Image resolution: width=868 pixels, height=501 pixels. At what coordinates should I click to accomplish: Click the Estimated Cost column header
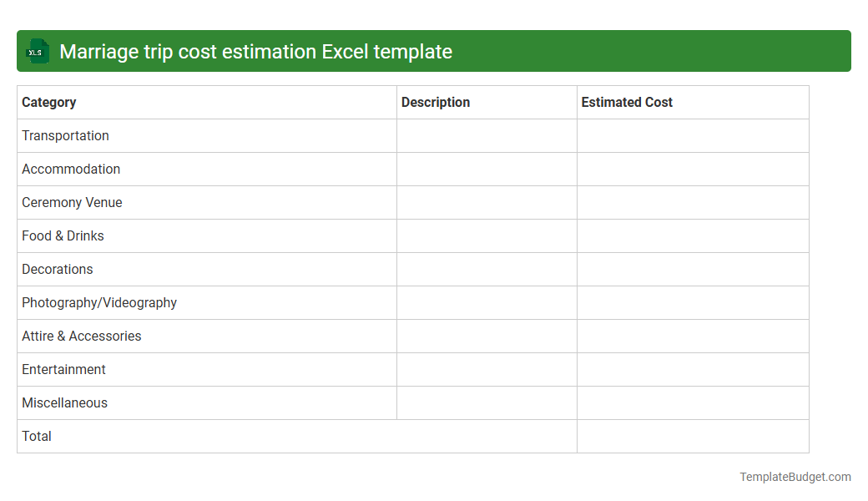pyautogui.click(x=627, y=102)
